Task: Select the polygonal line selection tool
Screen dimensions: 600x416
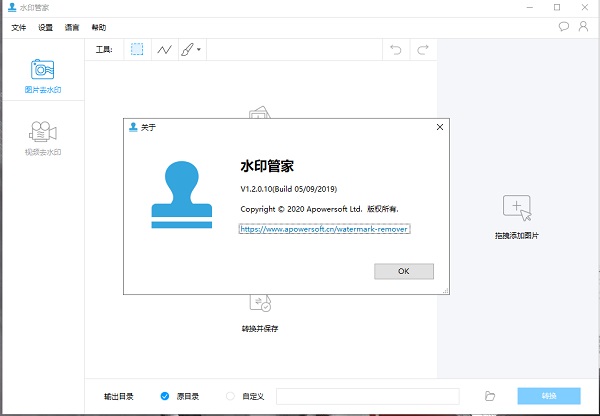Action: coord(165,49)
